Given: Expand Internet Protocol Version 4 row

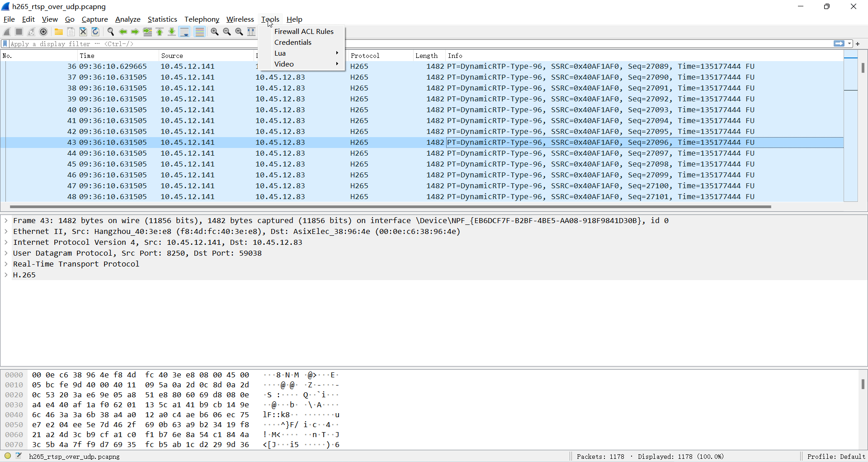Looking at the screenshot, I should point(6,243).
